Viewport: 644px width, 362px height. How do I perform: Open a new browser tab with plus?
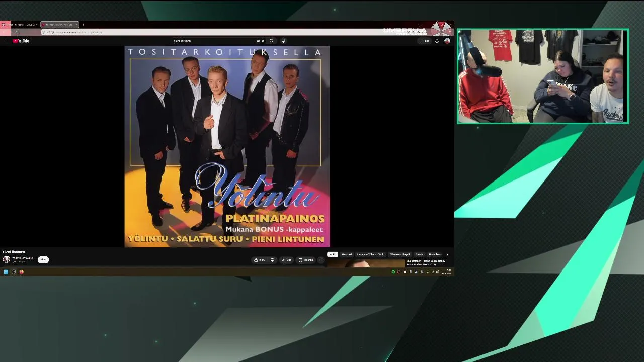[x=83, y=24]
